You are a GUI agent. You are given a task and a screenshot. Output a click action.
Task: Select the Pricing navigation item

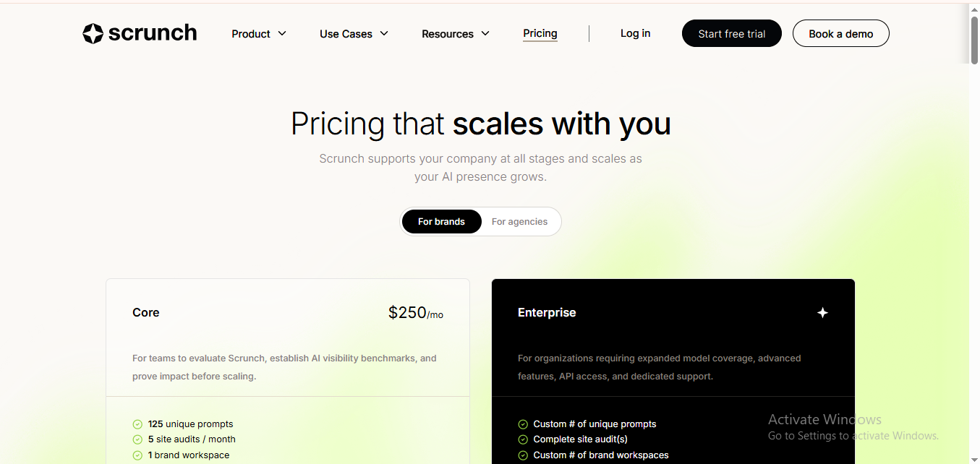[540, 33]
